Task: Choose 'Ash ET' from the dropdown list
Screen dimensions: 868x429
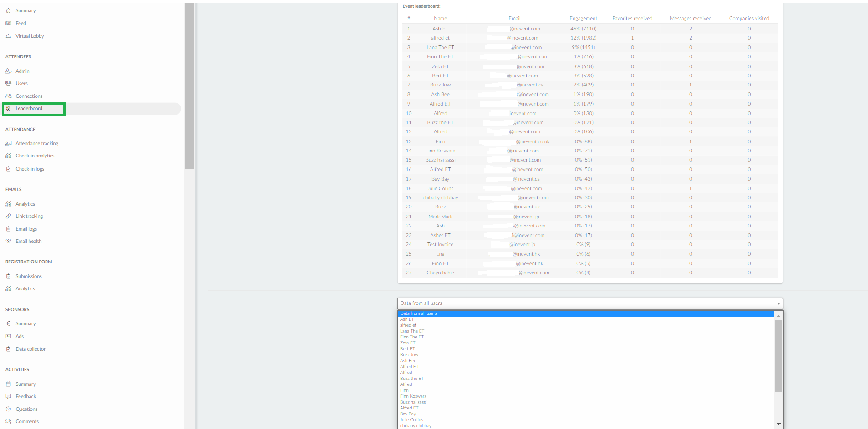Action: [586, 319]
